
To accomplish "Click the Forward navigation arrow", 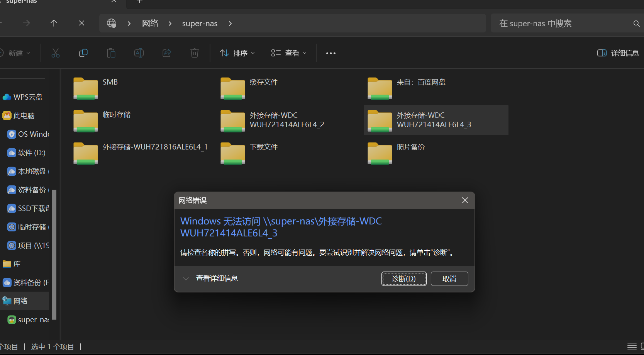I will [x=26, y=23].
